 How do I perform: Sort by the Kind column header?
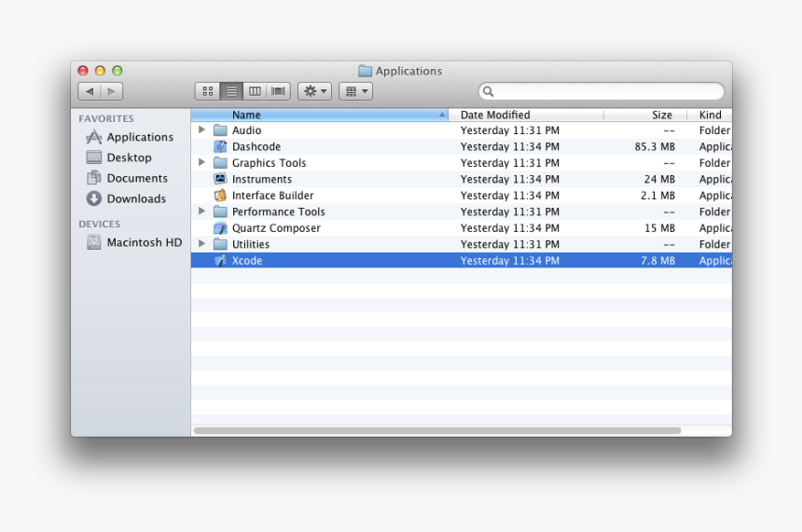point(710,115)
